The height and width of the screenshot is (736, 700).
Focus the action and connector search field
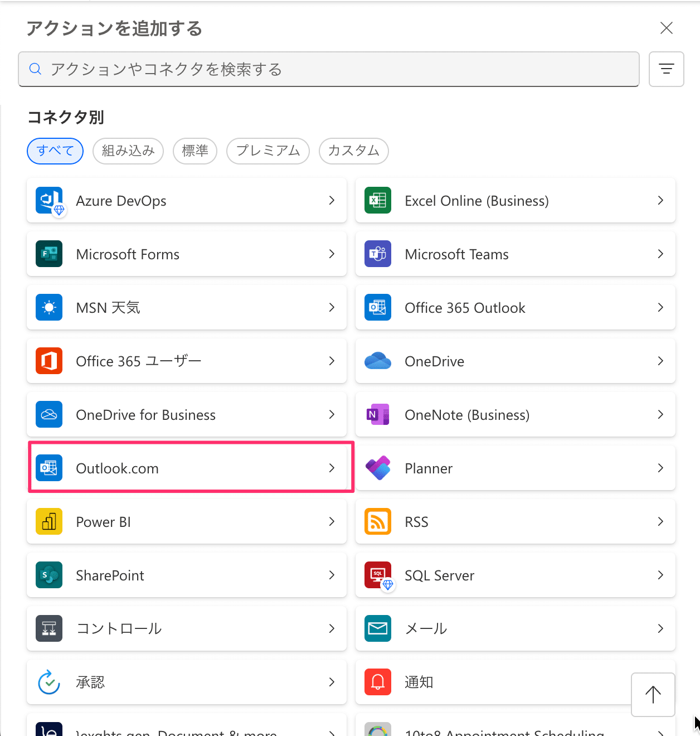(329, 69)
